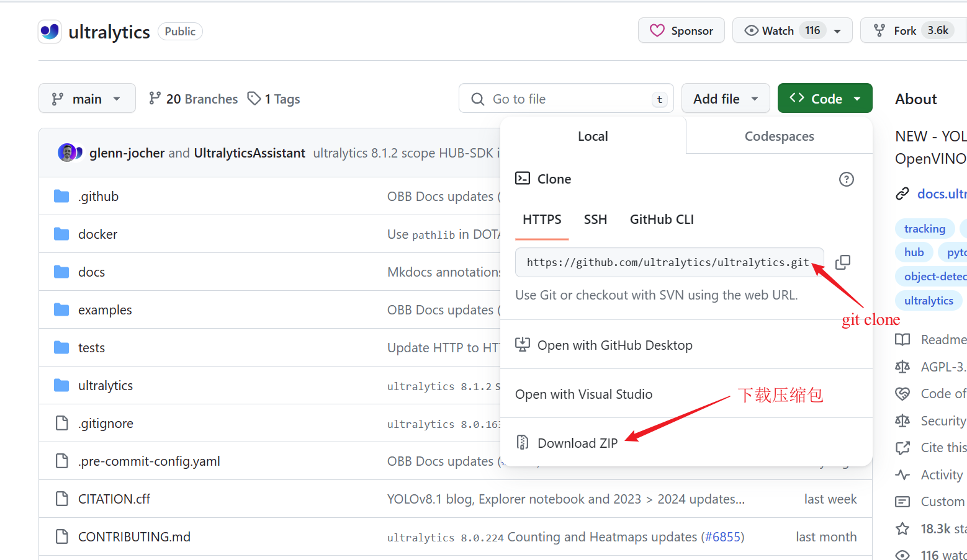Click the docker folder icon
The height and width of the screenshot is (560, 967).
(61, 234)
